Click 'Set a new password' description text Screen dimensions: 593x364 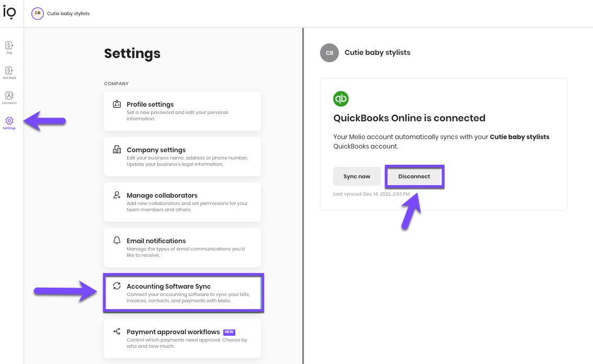point(177,116)
